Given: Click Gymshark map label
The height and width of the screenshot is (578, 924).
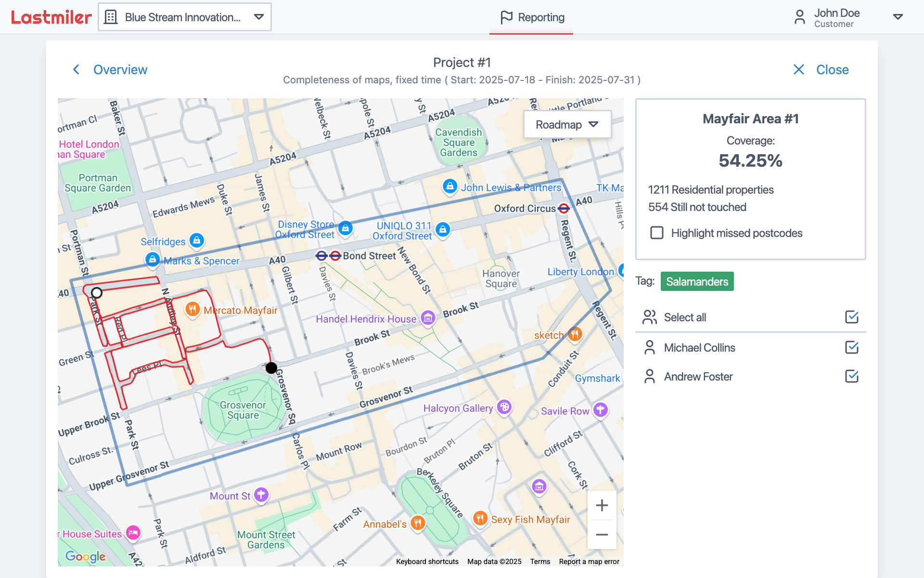Looking at the screenshot, I should pyautogui.click(x=597, y=379).
